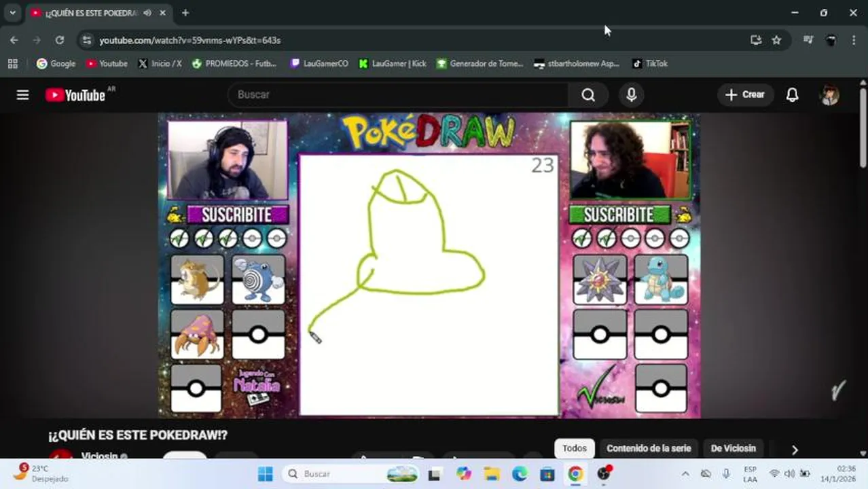This screenshot has height=489, width=868.
Task: Open the PROMIEDOS bookmark
Action: (x=234, y=64)
